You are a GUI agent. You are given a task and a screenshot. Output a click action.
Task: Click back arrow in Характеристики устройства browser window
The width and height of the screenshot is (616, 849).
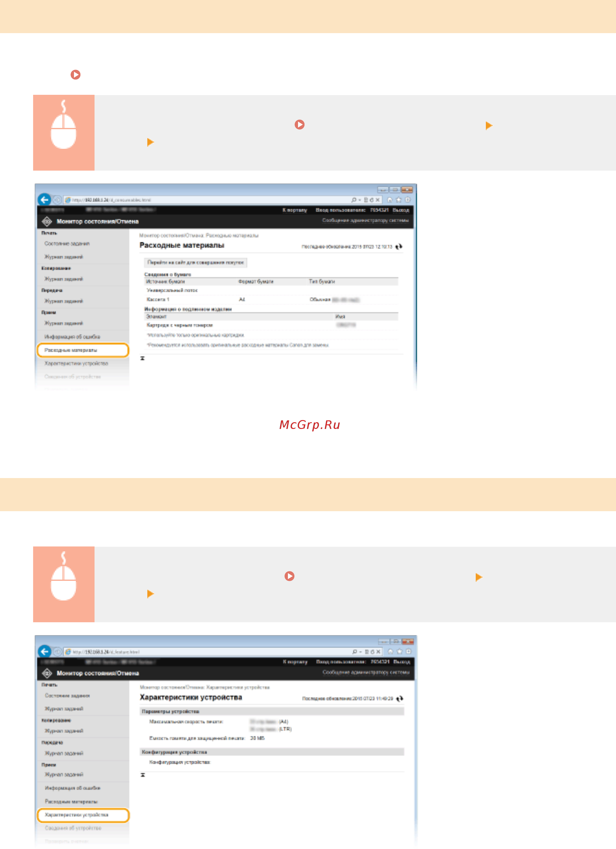point(45,651)
